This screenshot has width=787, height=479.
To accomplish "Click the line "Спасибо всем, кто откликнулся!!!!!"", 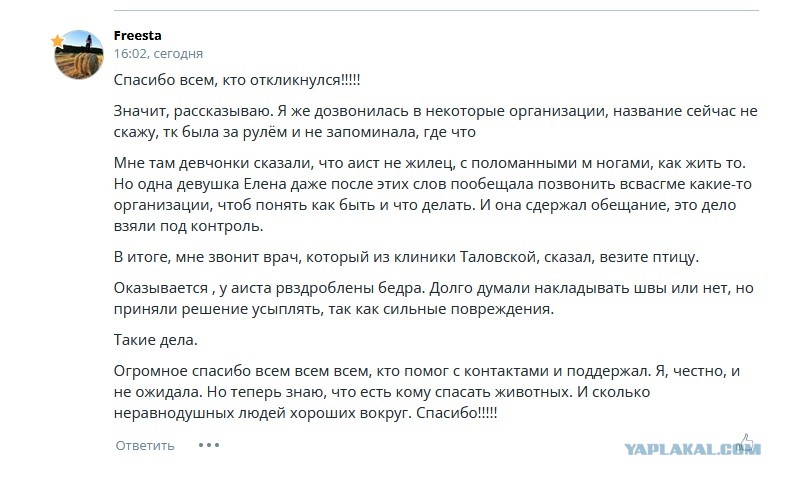I will pos(237,80).
